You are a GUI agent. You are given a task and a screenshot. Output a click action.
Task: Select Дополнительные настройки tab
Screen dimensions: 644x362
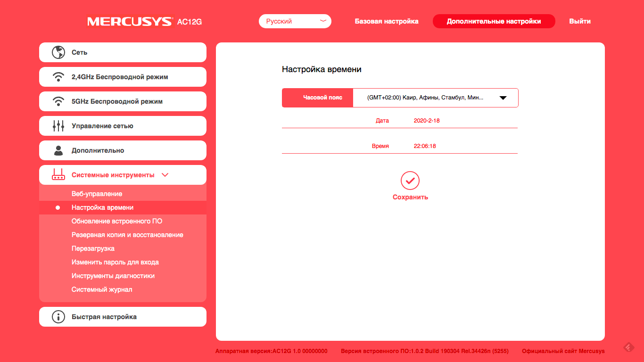click(x=494, y=21)
